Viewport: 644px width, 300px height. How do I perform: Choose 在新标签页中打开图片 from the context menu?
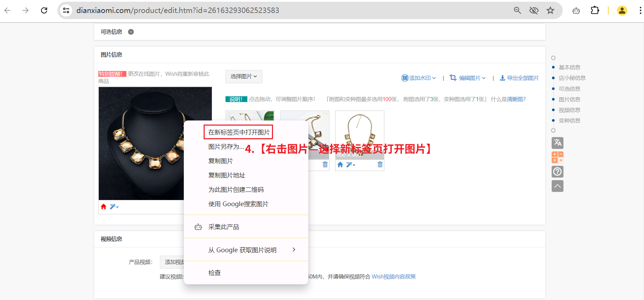coord(238,132)
